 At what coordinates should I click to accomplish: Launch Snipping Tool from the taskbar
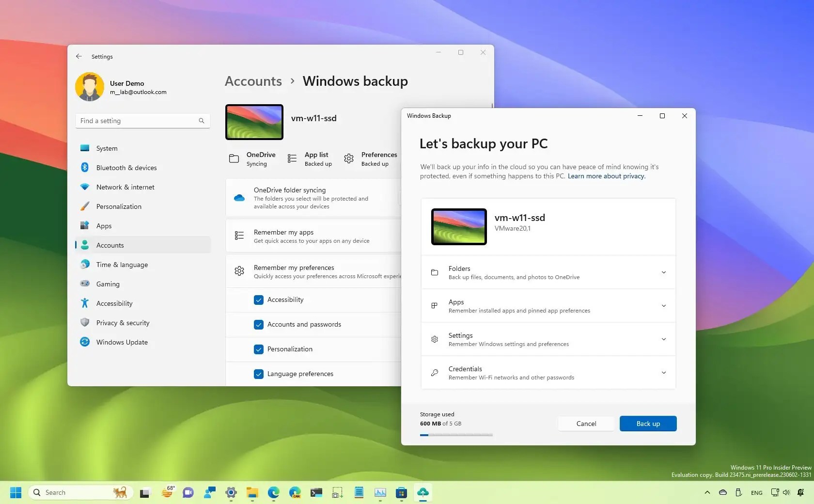(x=337, y=492)
